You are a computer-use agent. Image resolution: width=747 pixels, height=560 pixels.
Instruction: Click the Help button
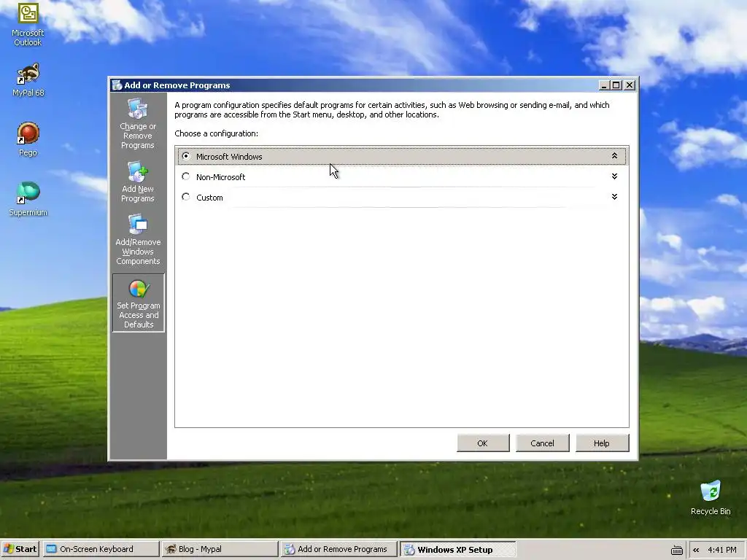coord(602,443)
